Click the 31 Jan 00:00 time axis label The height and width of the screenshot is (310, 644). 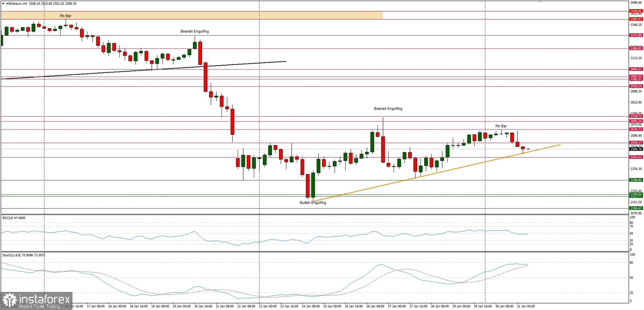tap(526, 306)
